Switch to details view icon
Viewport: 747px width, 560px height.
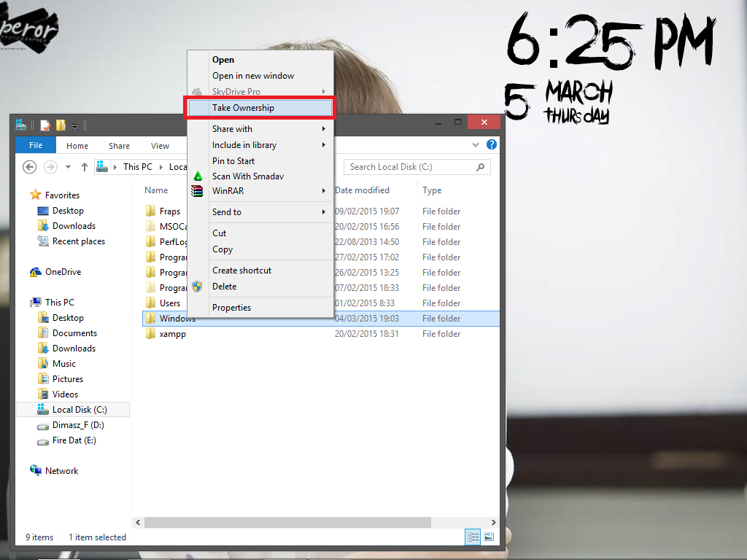[473, 537]
